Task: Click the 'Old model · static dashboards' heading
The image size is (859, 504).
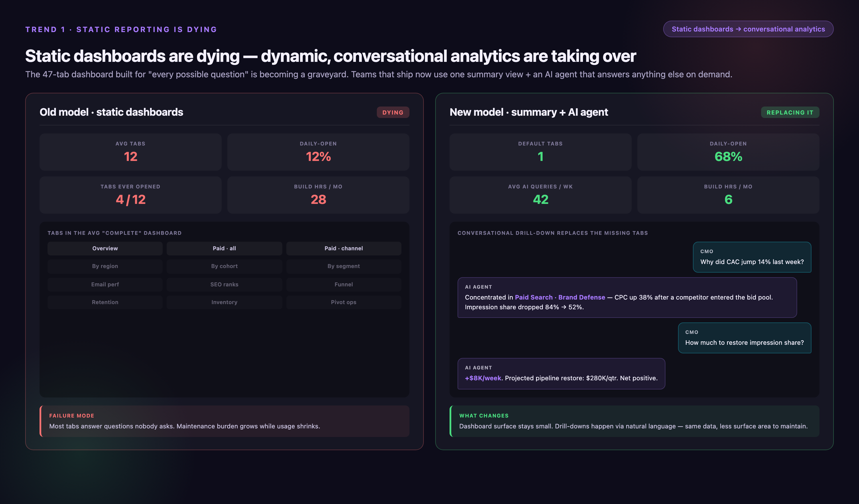Action: click(111, 112)
